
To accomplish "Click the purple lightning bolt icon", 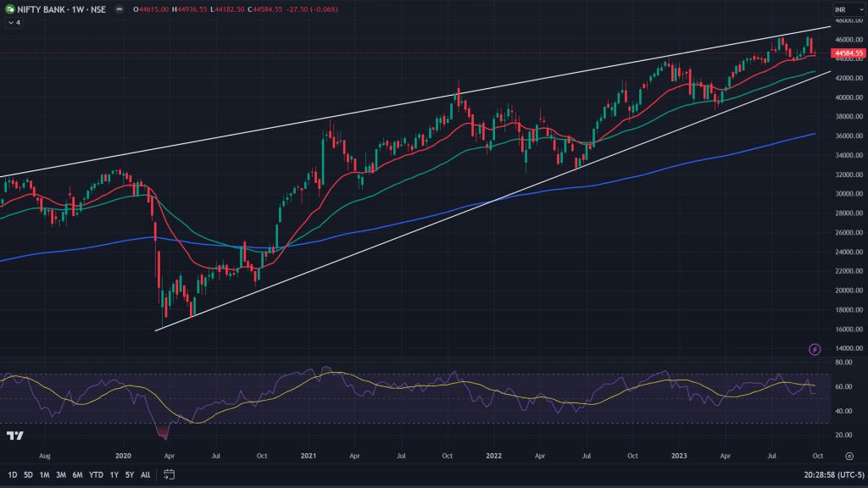I will tap(815, 349).
